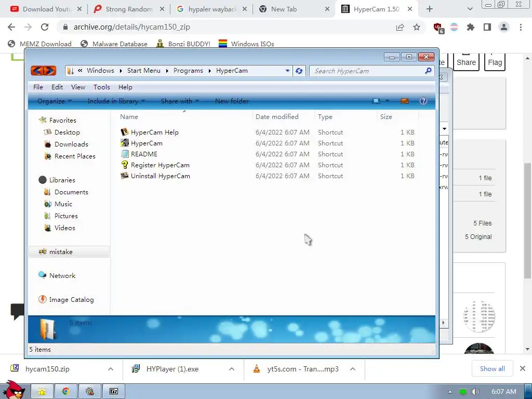Click the 7z taskbar icon

click(x=114, y=392)
